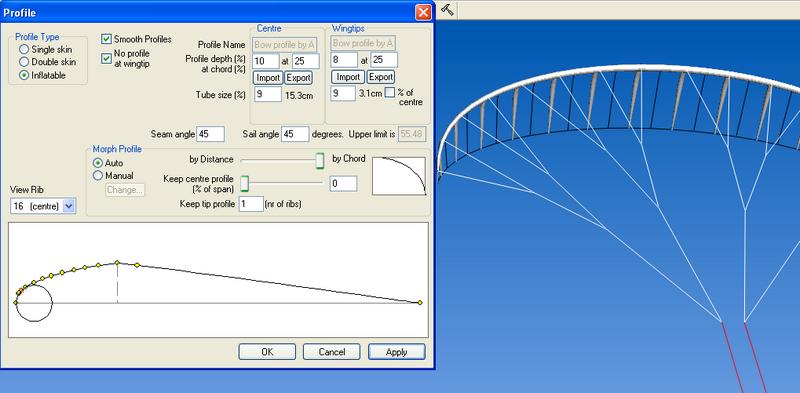Click the trailing edge point on profile graph
This screenshot has height=393, width=800.
(x=420, y=303)
